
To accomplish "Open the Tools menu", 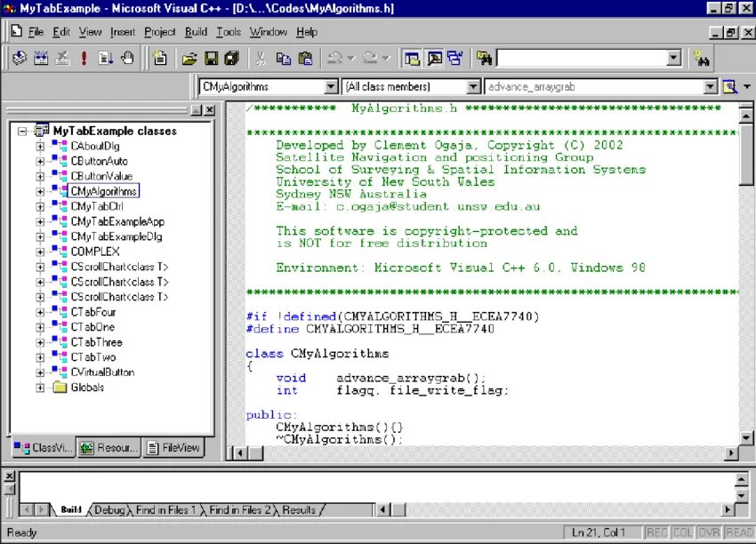I will pyautogui.click(x=229, y=32).
